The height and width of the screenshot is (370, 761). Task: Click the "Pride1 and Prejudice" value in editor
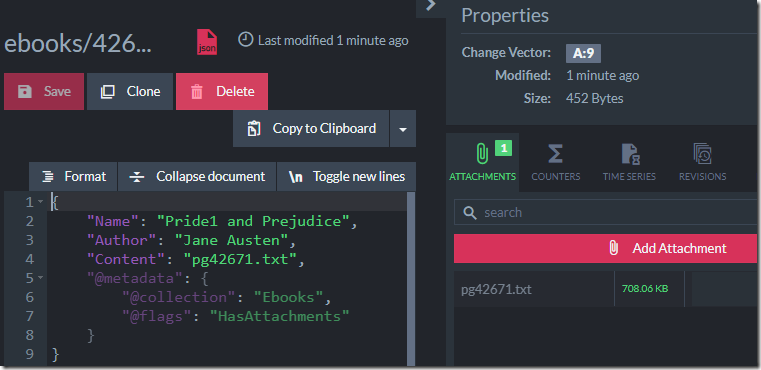click(253, 221)
